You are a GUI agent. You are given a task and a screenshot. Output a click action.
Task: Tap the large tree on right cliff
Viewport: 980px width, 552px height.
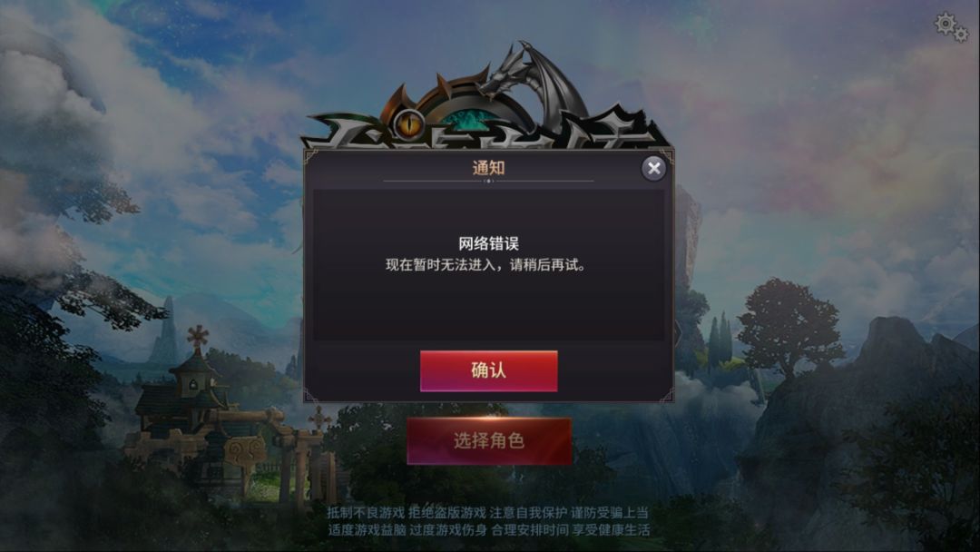[789, 326]
